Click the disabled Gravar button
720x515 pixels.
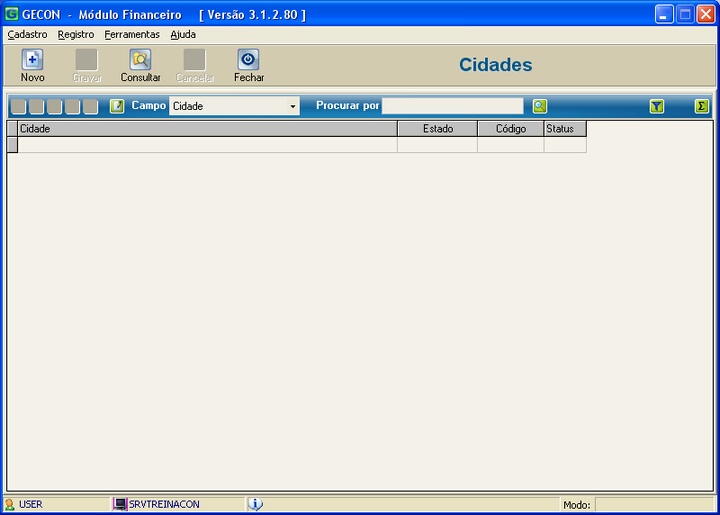point(87,65)
